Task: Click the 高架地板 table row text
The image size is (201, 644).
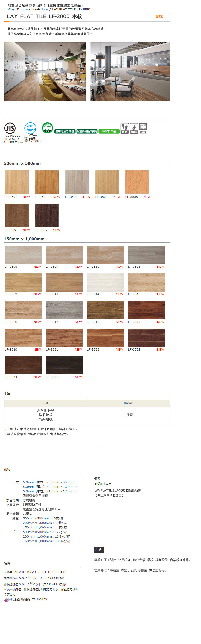Action: [45, 419]
